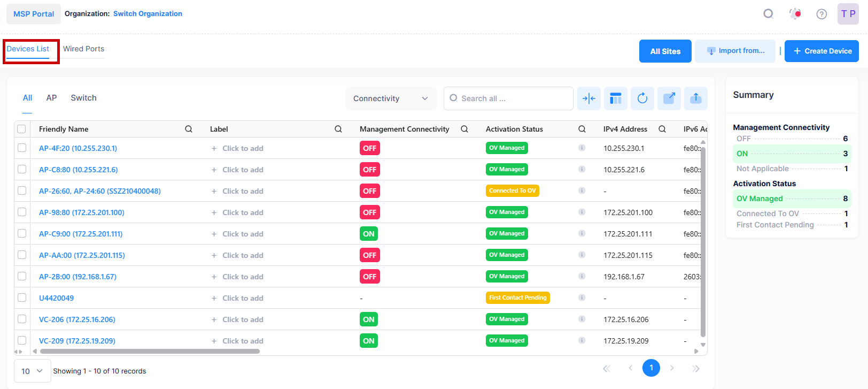Refresh the devices list
Screen dimensions: 868x389
[642, 98]
